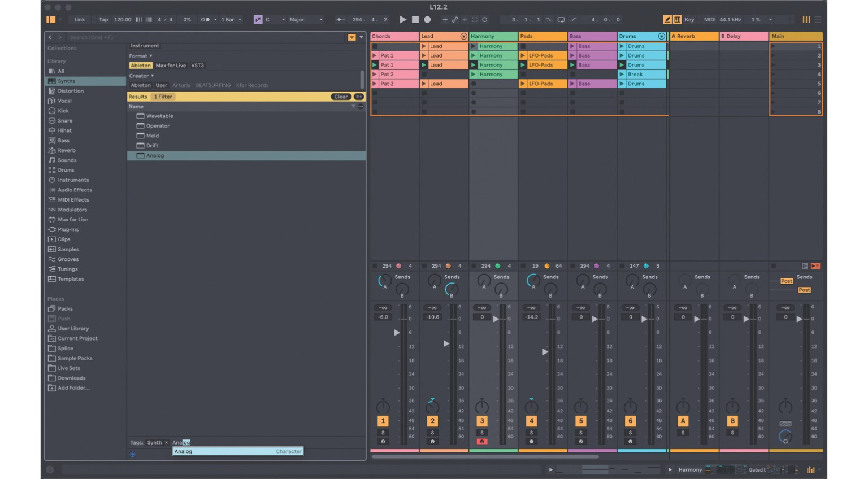Viewport: 868px width, 479px height.
Task: Expand the Lead track header dropdown arrow
Action: pos(463,36)
